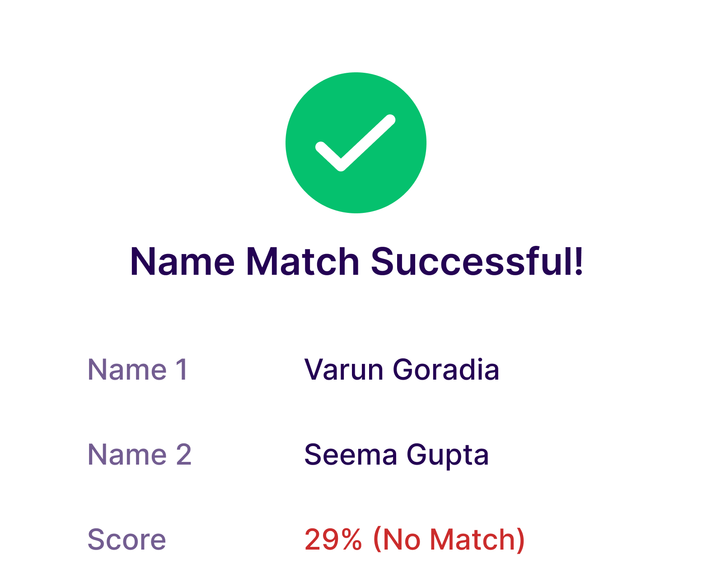Click the red "29%" percentage
712x588 pixels.
pos(333,539)
